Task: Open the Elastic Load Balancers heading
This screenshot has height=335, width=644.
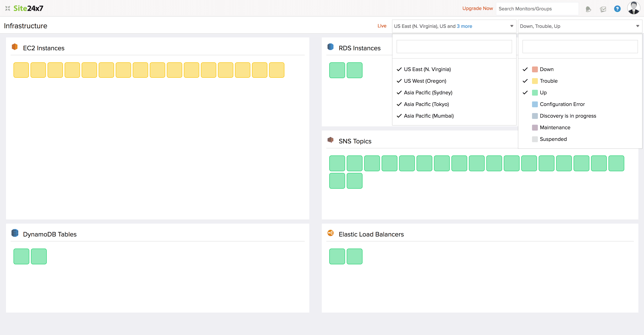Action: 371,234
